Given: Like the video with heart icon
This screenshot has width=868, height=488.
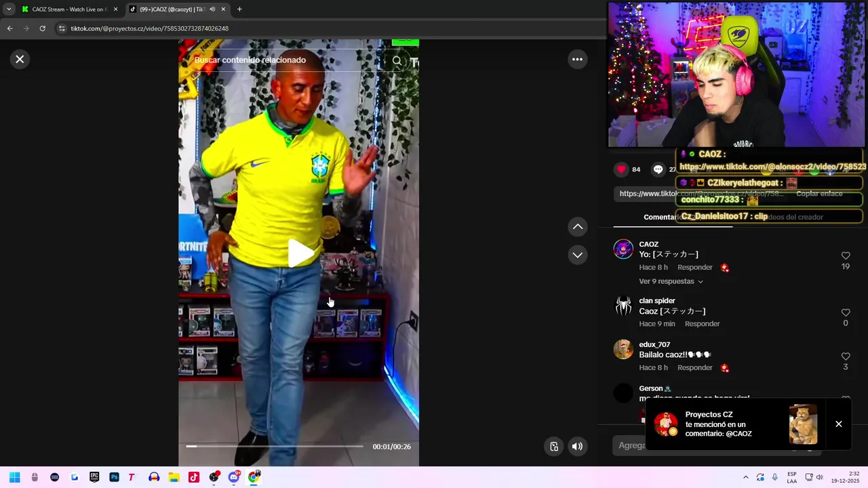Looking at the screenshot, I should (621, 169).
